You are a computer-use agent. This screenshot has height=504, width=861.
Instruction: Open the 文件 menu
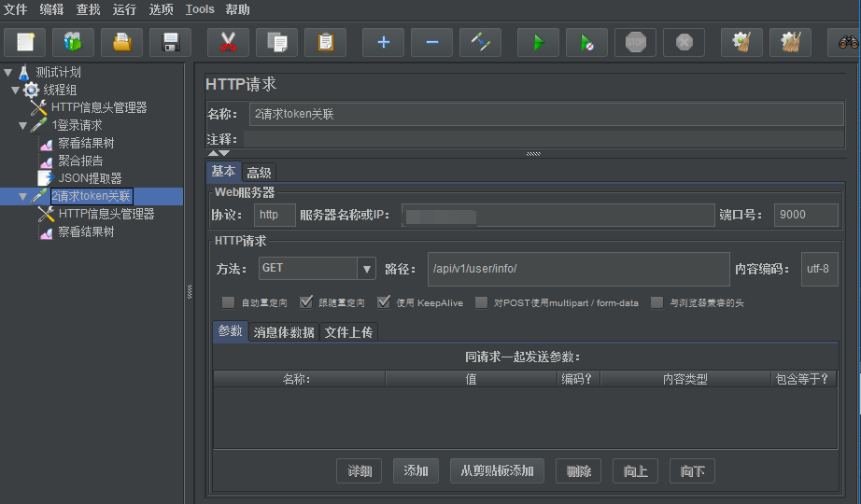point(15,9)
